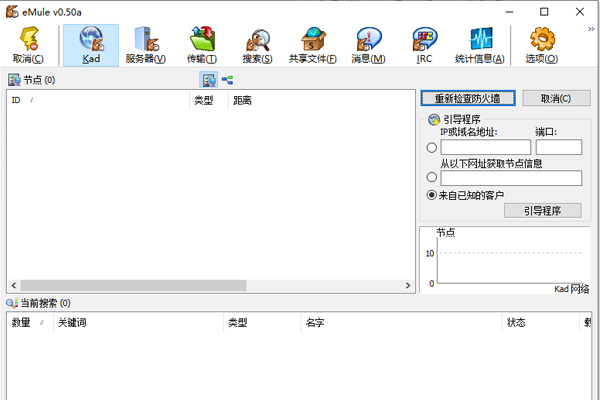600x400 pixels.
Task: Open the 传输(T) transfers view
Action: [202, 45]
